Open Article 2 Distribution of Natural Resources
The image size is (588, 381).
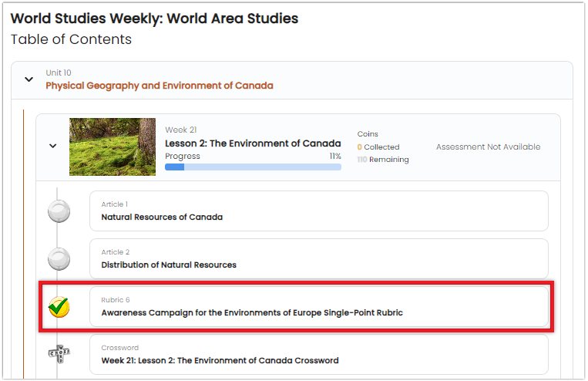(319, 259)
